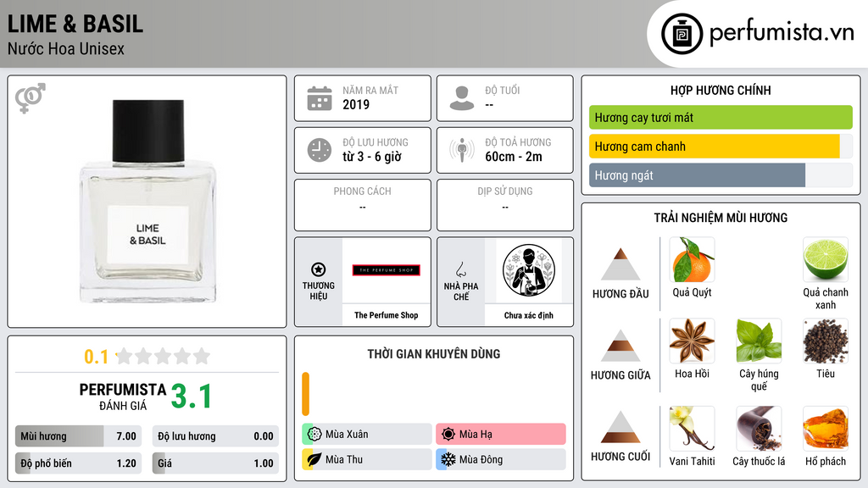Click the Trải nghiệm mùi hương heading
868x488 pixels.
(721, 218)
